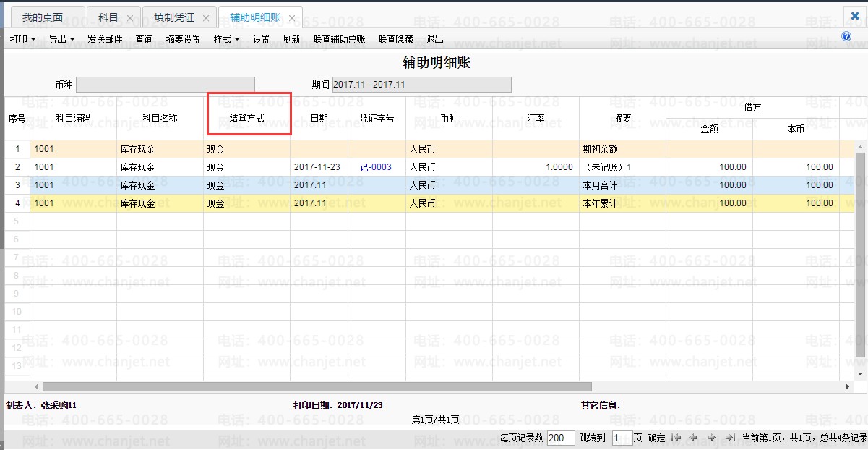Close the 辅助明细账 tab

click(291, 18)
